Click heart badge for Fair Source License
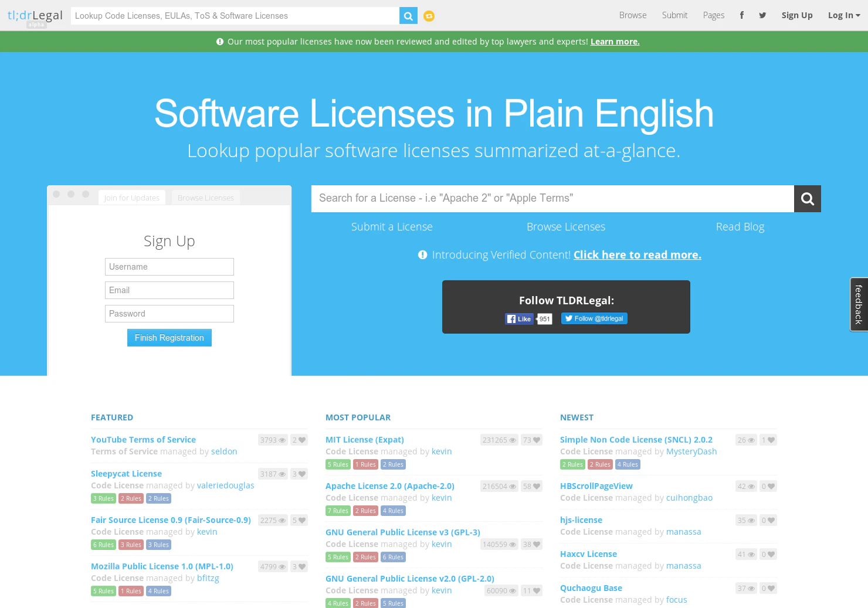 (299, 520)
